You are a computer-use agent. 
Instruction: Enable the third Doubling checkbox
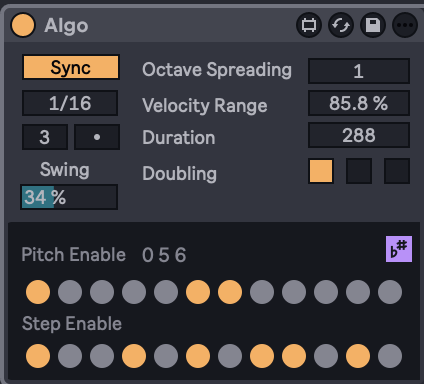(397, 171)
